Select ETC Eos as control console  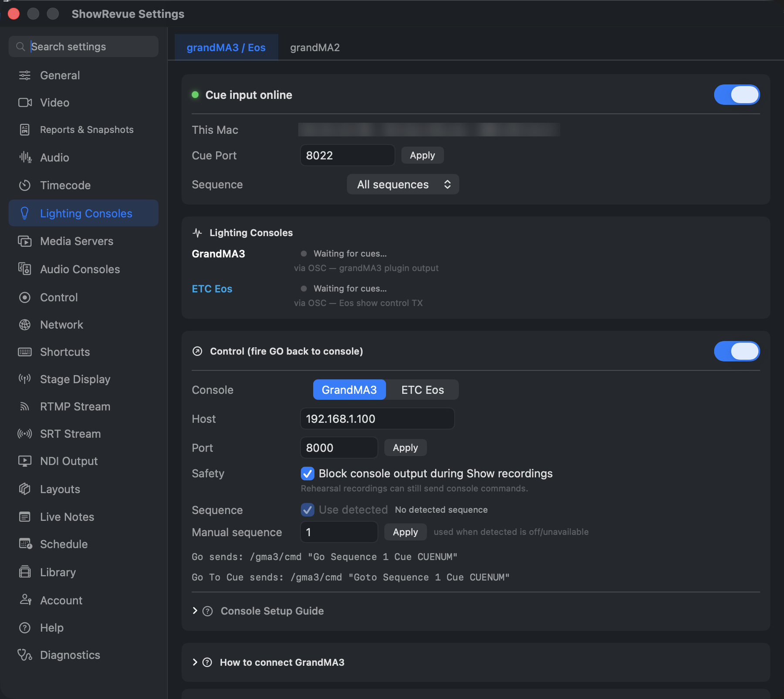point(422,390)
